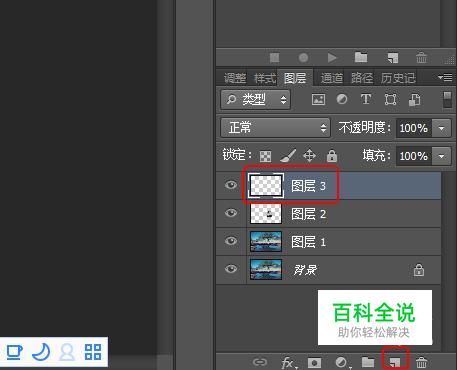The image size is (457, 370).
Task: Open the 类型 layer filter dropdown
Action: [x=255, y=99]
